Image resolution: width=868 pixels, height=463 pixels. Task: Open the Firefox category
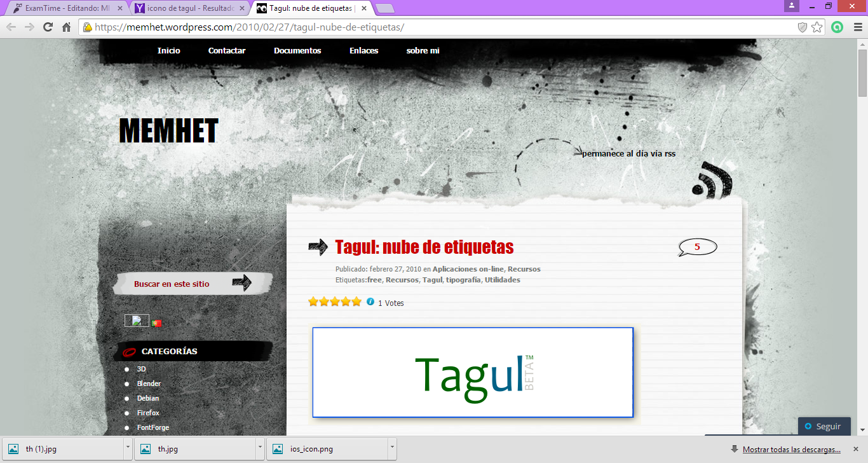coord(148,413)
